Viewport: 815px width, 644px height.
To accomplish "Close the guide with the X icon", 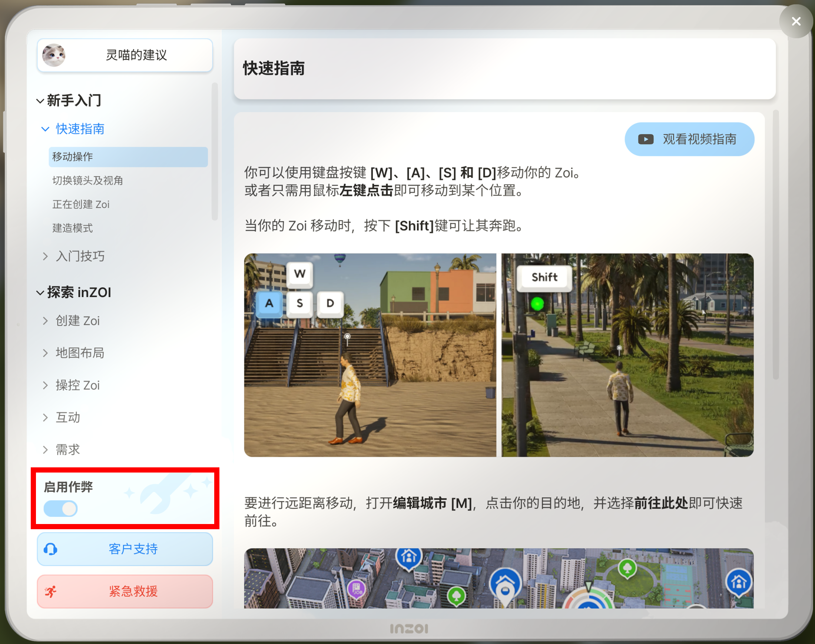I will coord(796,21).
